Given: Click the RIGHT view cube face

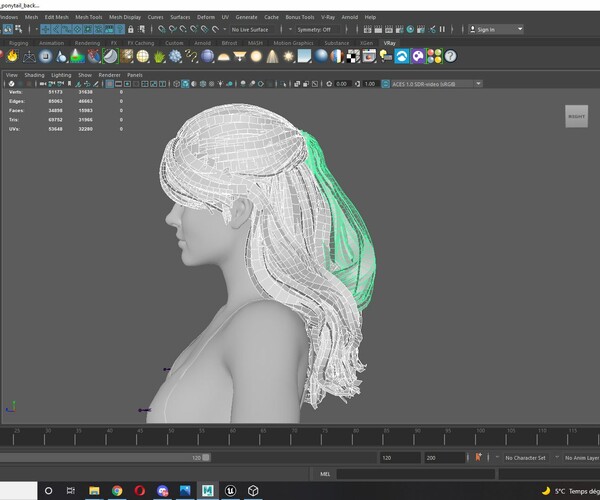Looking at the screenshot, I should pos(577,116).
